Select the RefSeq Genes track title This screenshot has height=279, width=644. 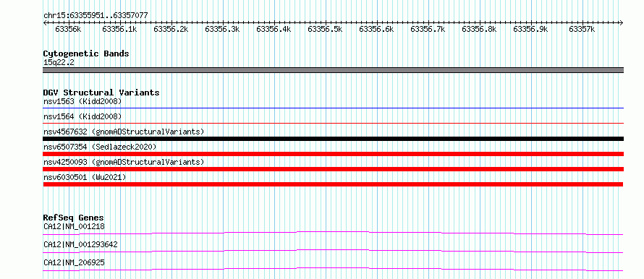pyautogui.click(x=74, y=218)
